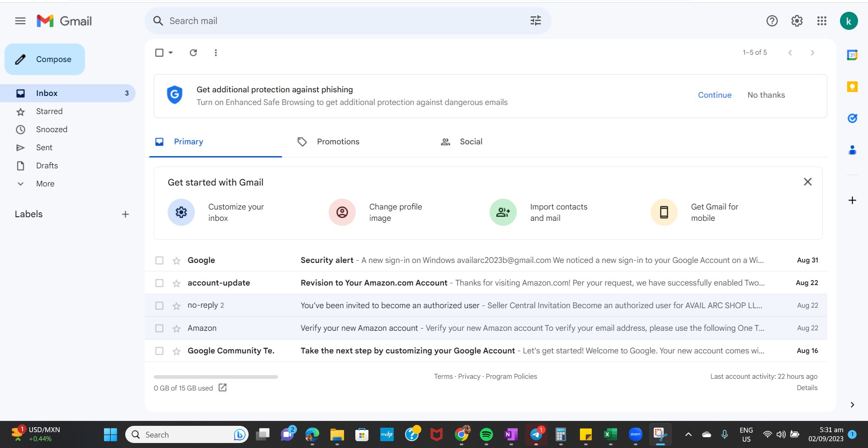This screenshot has width=868, height=448.
Task: Open Telegram from the taskbar
Action: click(536, 435)
